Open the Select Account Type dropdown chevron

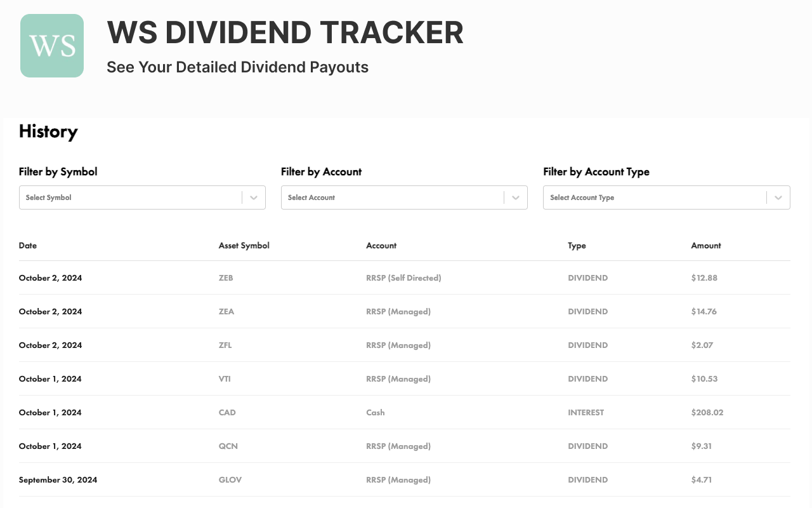click(778, 197)
